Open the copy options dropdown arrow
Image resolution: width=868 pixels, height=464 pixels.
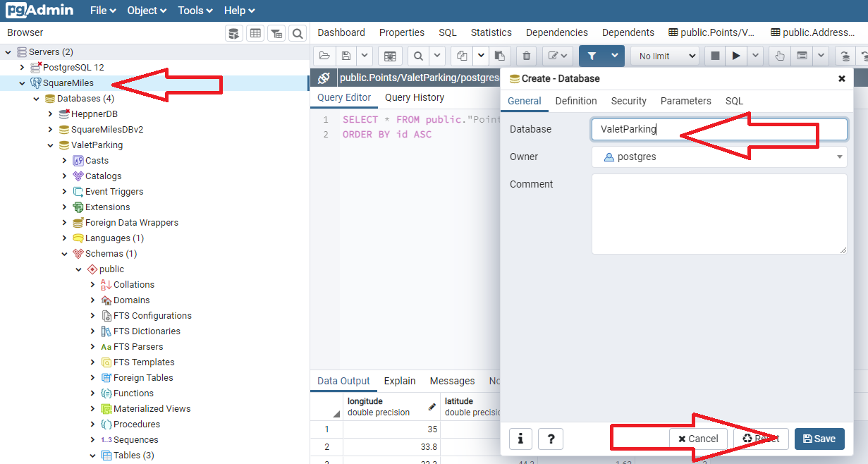pos(481,56)
